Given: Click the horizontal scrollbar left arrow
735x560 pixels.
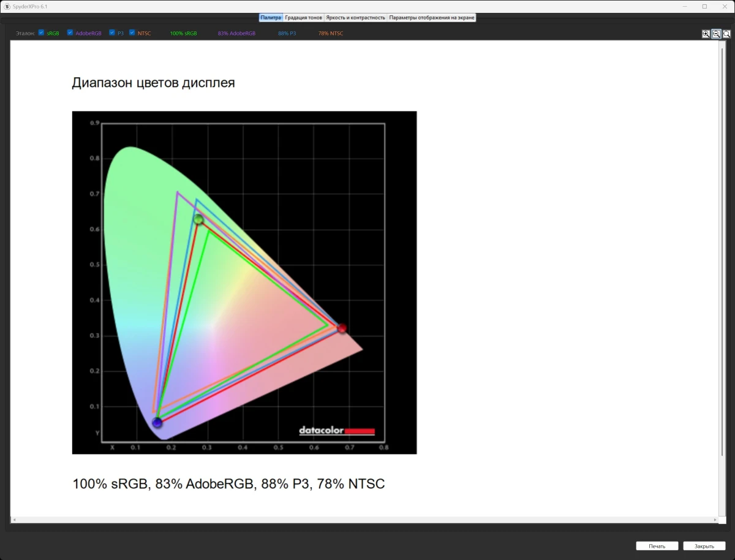Looking at the screenshot, I should tap(14, 520).
